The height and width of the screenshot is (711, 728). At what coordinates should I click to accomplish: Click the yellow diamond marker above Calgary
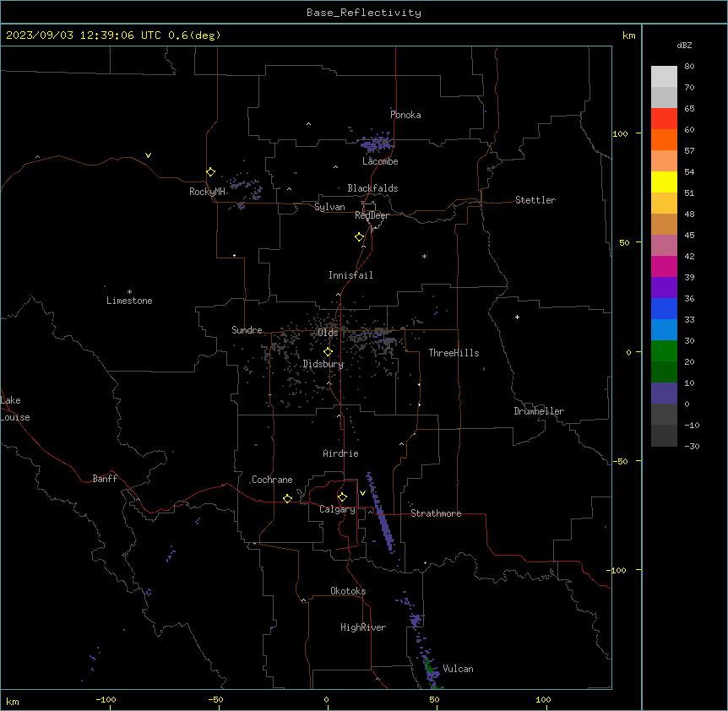[342, 497]
